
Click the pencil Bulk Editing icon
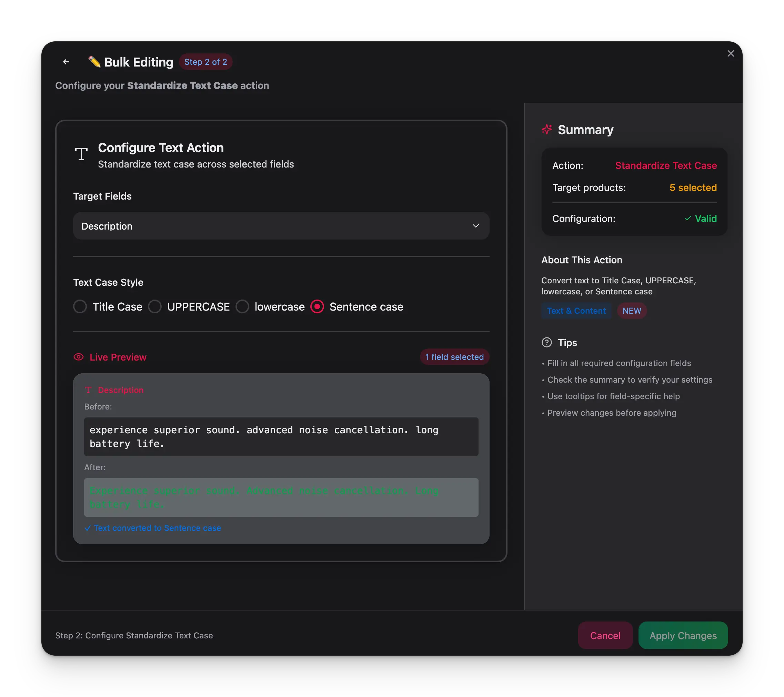pyautogui.click(x=94, y=61)
